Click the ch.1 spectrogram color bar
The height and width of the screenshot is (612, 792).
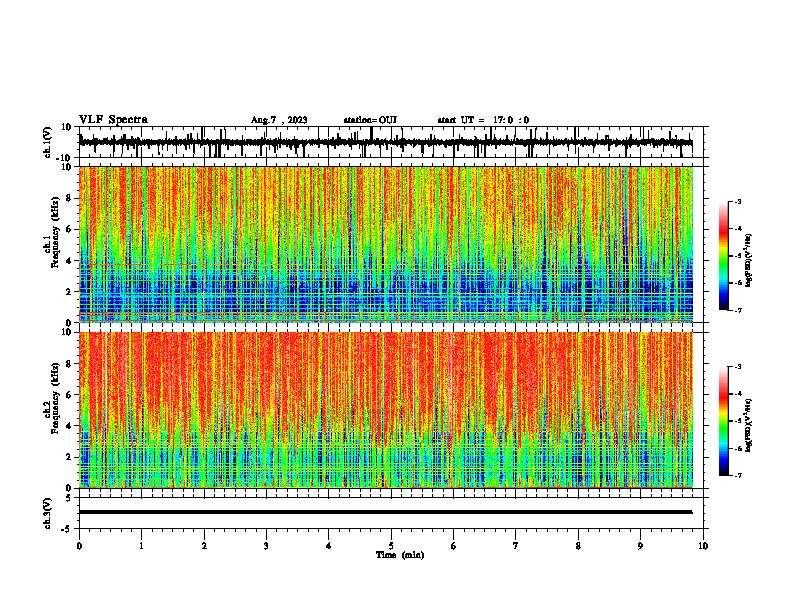[723, 256]
